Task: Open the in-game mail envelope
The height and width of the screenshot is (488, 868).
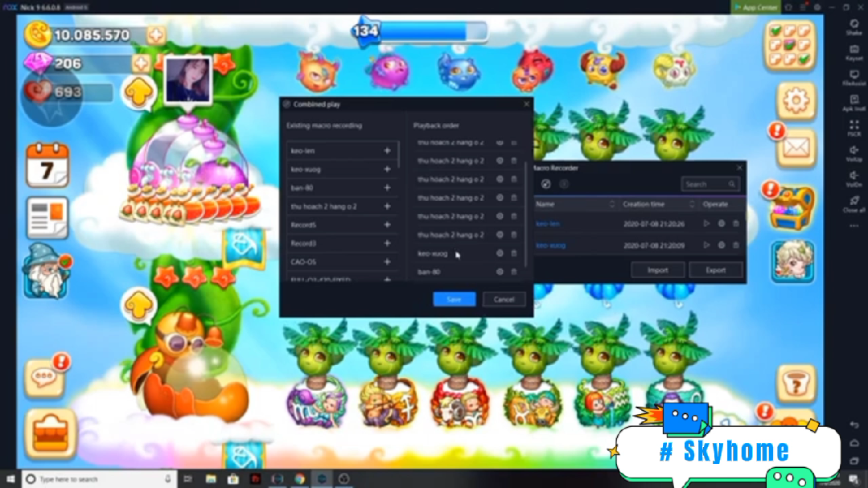Action: 795,149
